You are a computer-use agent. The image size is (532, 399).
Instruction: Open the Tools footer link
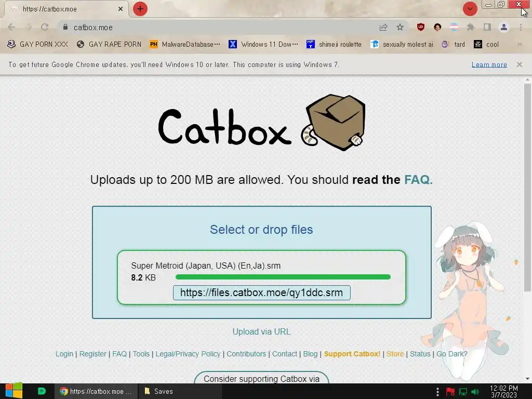pyautogui.click(x=141, y=354)
